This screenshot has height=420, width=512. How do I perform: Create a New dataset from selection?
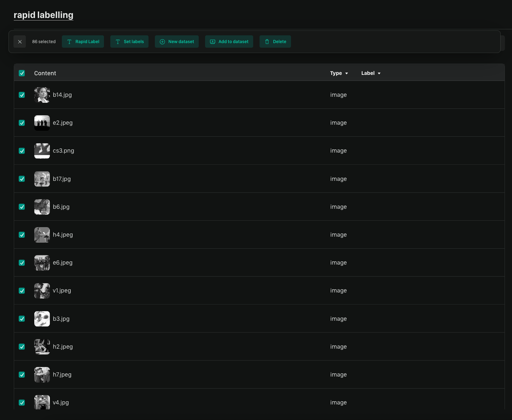177,42
